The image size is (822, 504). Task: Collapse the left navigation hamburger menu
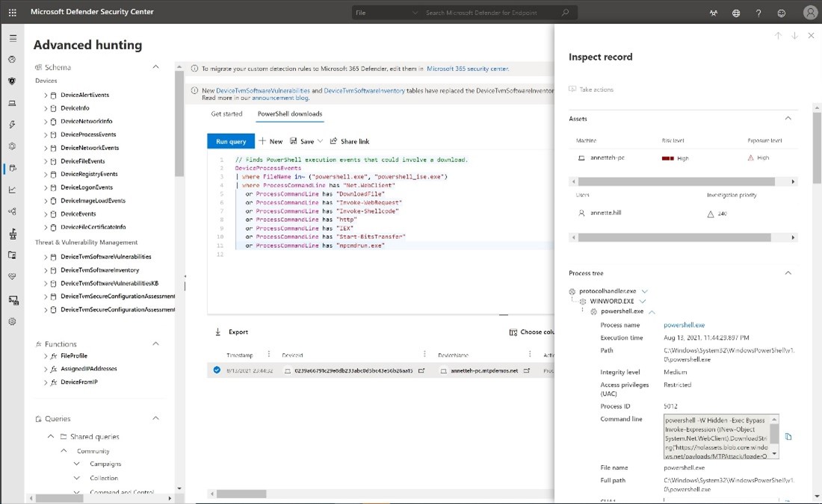13,37
